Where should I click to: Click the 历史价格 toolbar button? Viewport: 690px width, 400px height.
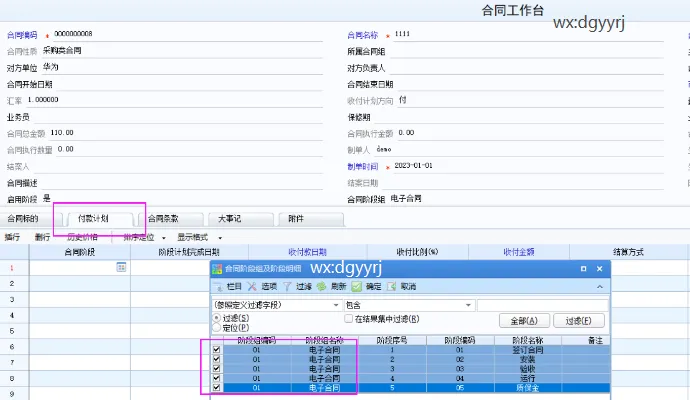[x=82, y=237]
